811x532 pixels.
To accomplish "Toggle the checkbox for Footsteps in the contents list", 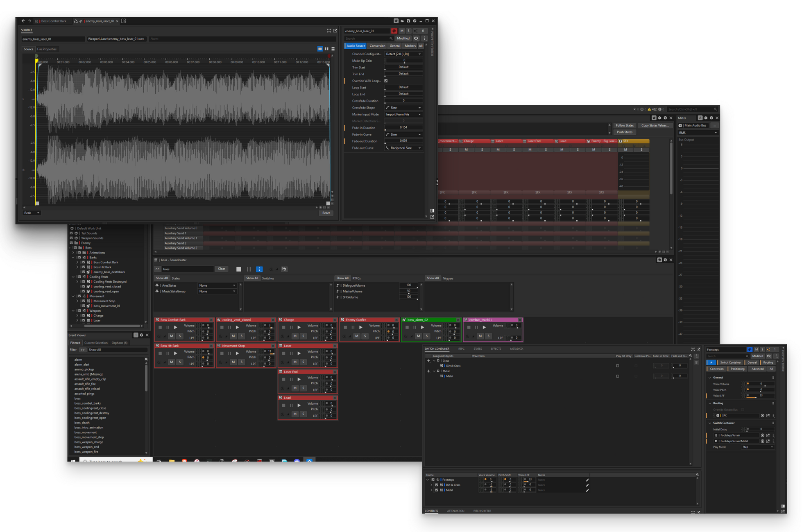I will tap(433, 480).
